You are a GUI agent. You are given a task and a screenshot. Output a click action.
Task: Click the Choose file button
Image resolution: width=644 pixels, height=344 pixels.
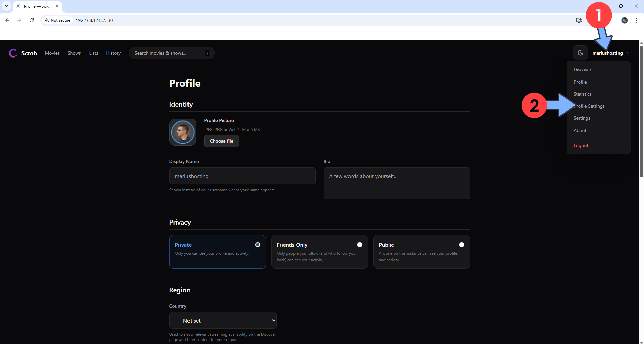pos(221,141)
